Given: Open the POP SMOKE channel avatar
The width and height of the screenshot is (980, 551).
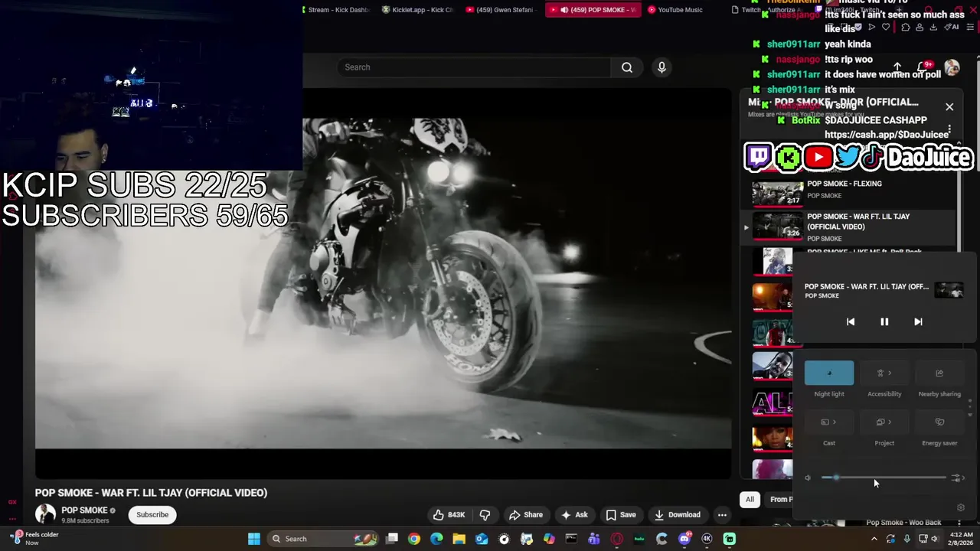Looking at the screenshot, I should coord(45,514).
